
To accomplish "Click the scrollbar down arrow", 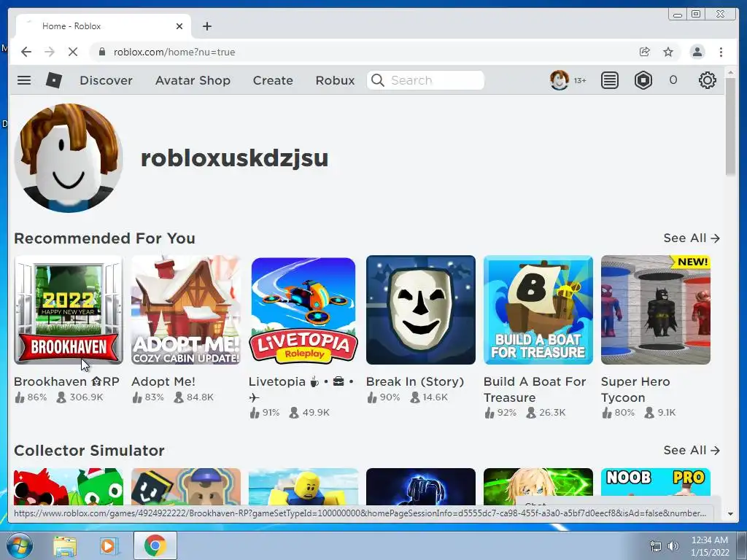I will pos(730,514).
